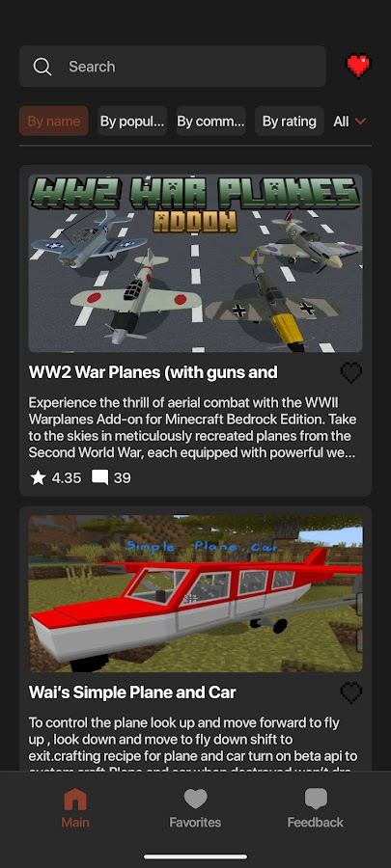Image resolution: width=391 pixels, height=868 pixels.
Task: Sort addons By popularity
Action: click(x=132, y=122)
